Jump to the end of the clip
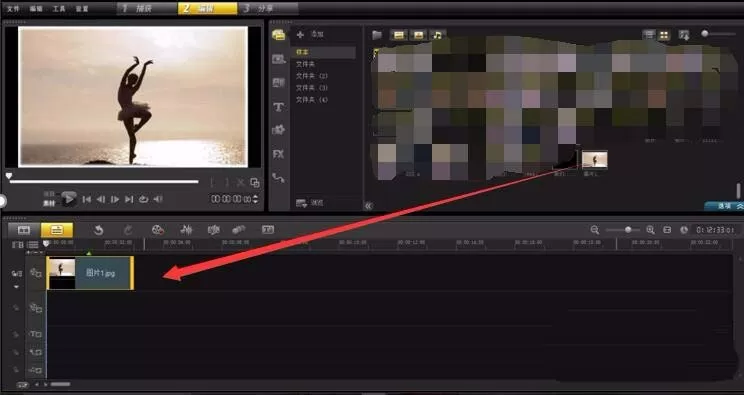The width and height of the screenshot is (744, 395). pyautogui.click(x=129, y=199)
